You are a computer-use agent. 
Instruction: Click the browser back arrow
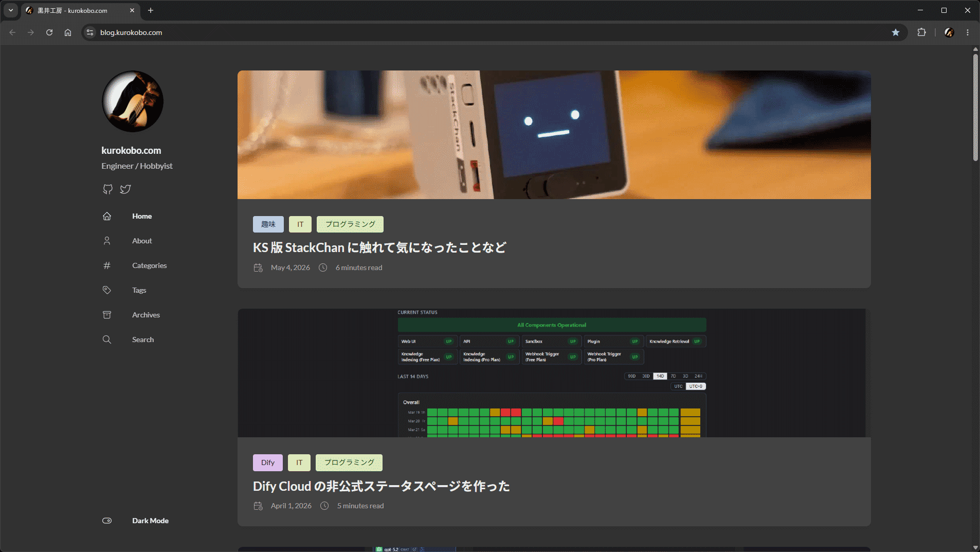12,32
